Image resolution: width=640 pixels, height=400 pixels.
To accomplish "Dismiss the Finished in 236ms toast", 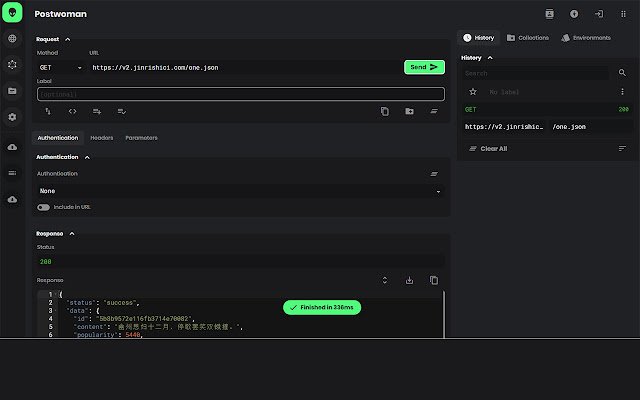I will pos(322,307).
